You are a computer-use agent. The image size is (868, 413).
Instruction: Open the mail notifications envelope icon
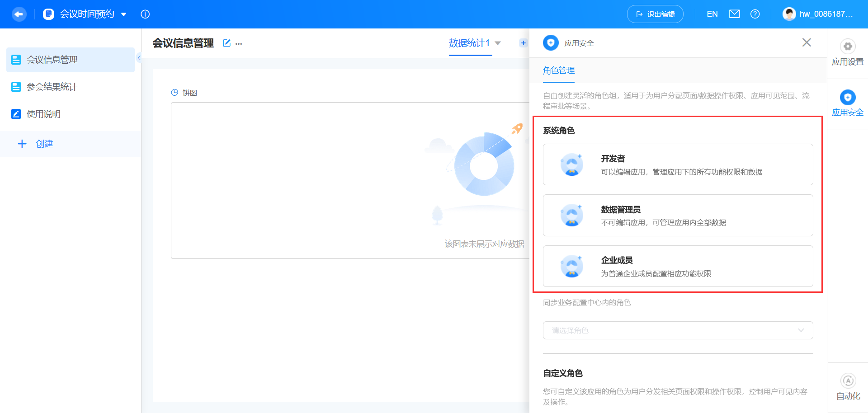[x=734, y=14]
